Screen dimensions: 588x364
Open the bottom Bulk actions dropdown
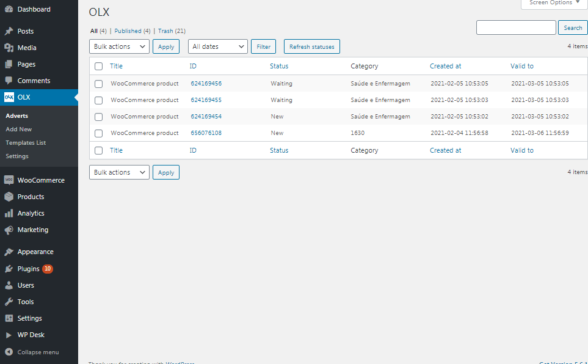119,172
